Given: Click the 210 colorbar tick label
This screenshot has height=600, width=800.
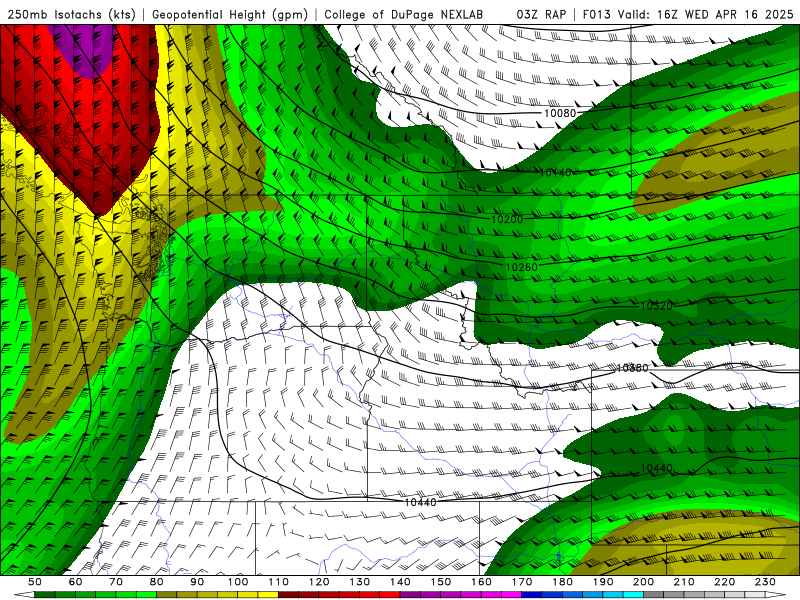Looking at the screenshot, I should pyautogui.click(x=684, y=582).
